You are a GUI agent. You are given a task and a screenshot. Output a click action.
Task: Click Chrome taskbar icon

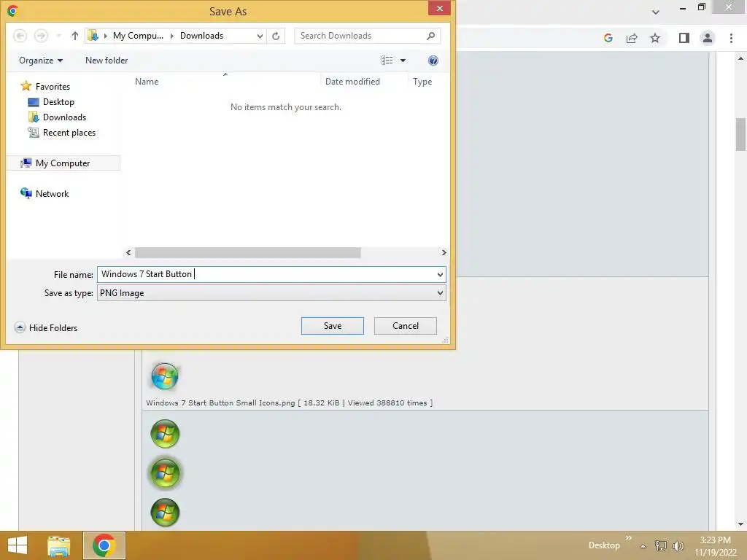click(x=104, y=545)
